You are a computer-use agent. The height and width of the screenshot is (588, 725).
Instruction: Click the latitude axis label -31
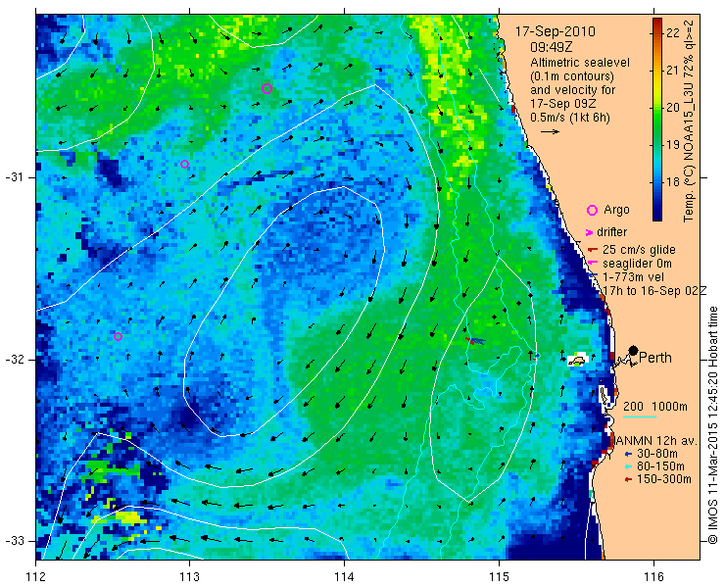15,177
